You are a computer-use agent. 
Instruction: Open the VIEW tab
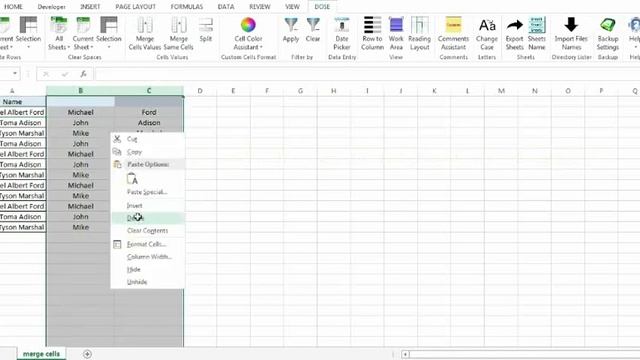tap(292, 7)
